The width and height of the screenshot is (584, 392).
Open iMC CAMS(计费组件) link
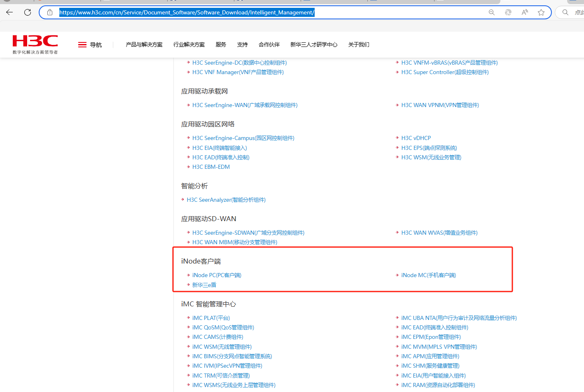tap(218, 337)
